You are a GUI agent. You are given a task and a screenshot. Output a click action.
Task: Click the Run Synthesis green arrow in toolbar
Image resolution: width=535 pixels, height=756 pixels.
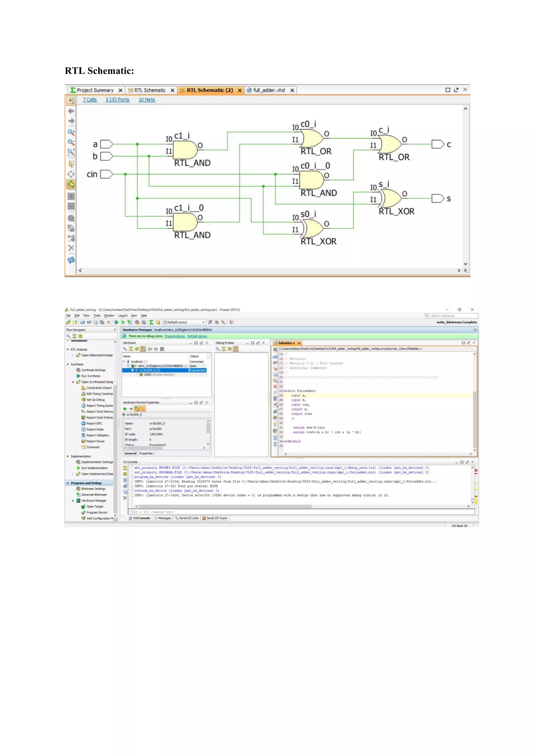[x=116, y=322]
